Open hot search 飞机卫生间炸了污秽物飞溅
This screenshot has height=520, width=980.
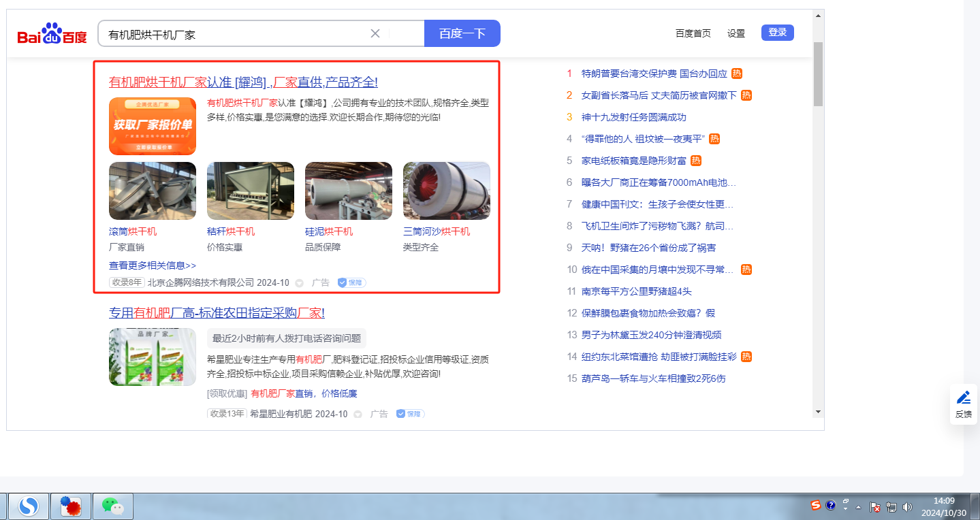[x=657, y=226]
